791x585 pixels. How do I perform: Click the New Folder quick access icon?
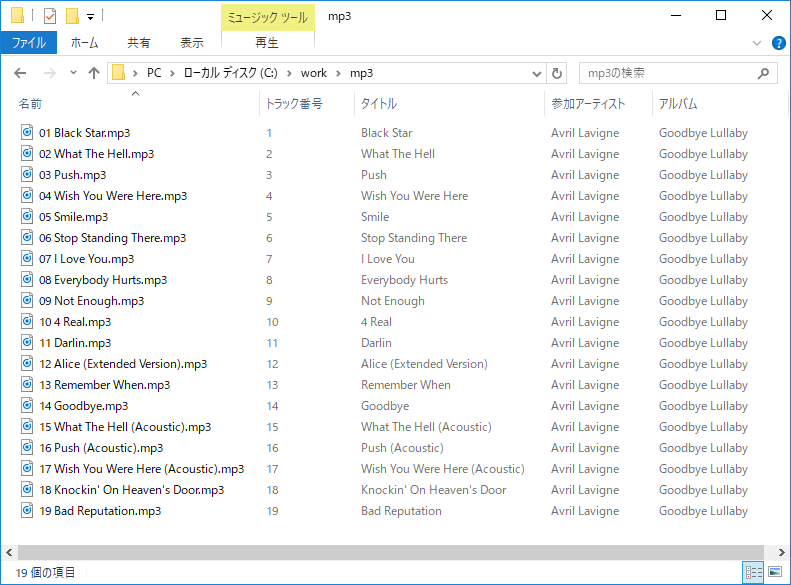[72, 16]
